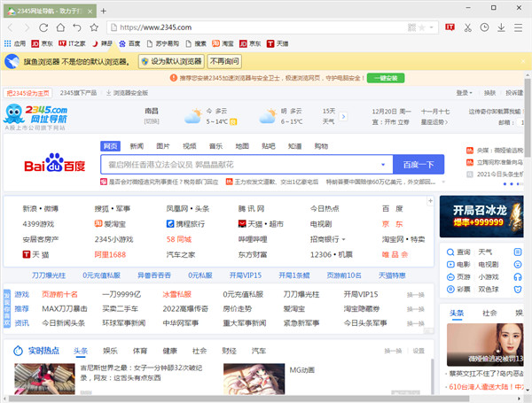
Task: Click the red IT extension icon
Action: 450,27
